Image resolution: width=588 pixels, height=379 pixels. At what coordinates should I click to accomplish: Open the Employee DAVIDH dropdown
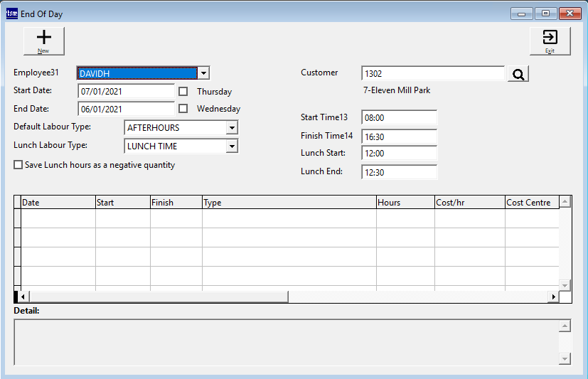point(203,73)
